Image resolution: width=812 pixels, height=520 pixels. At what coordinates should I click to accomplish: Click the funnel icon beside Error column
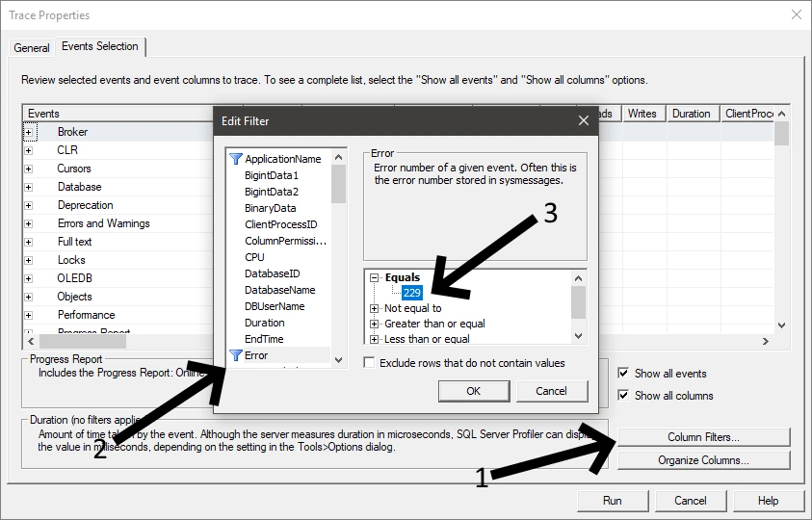[x=235, y=355]
